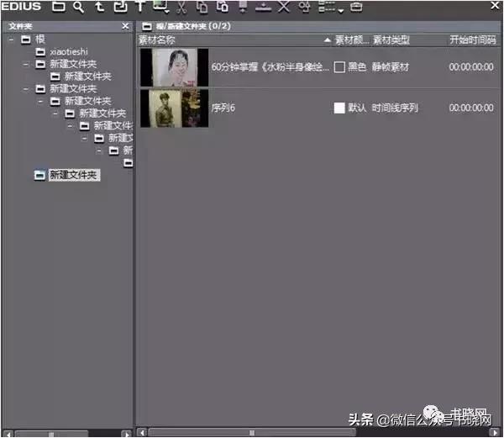Click the 黑色 color box of first clip
This screenshot has height=438, width=504.
click(x=339, y=67)
